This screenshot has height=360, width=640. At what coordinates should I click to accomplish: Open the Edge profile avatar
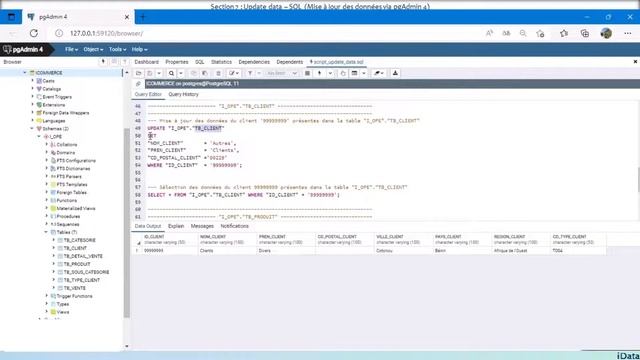click(606, 33)
